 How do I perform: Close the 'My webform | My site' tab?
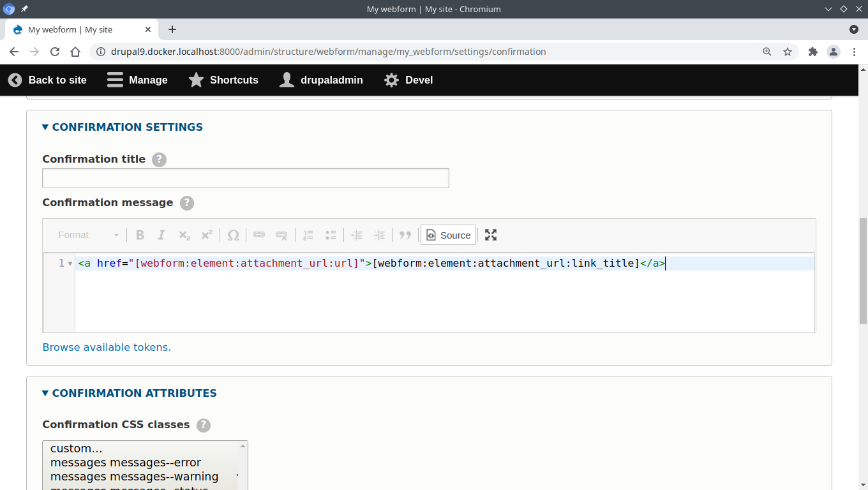[148, 29]
